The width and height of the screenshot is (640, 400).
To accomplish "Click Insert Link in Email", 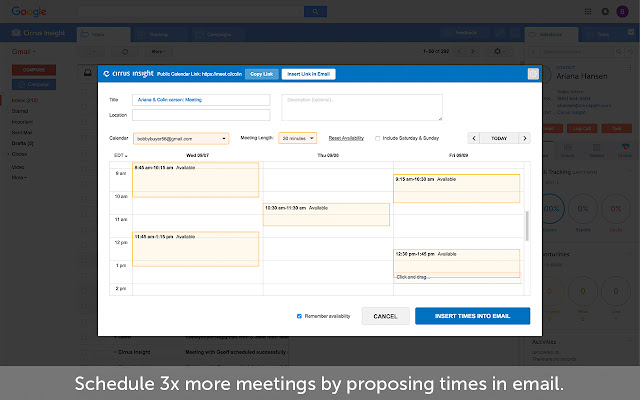I will [x=309, y=74].
